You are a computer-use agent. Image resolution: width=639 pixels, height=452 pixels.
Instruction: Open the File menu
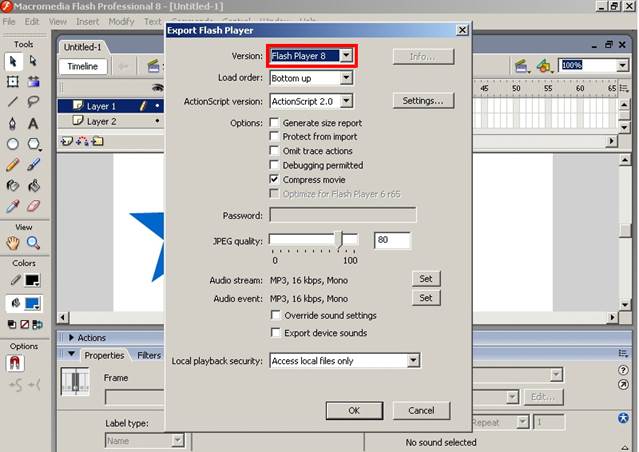[9, 21]
